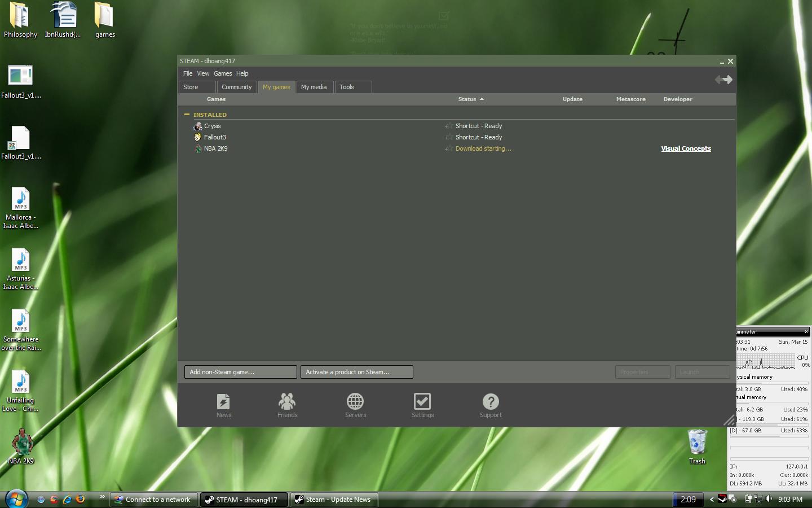Select the games folder on desktop
The width and height of the screenshot is (812, 508).
[105, 20]
